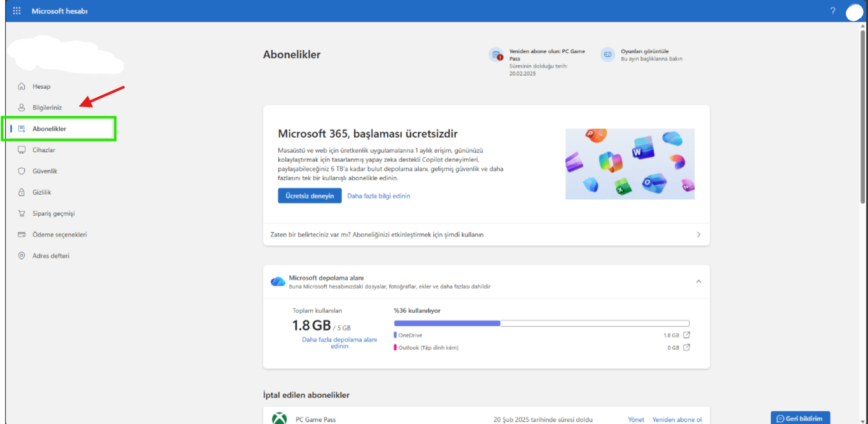Click the Microsoft 365 apps promotional image

coord(630,164)
